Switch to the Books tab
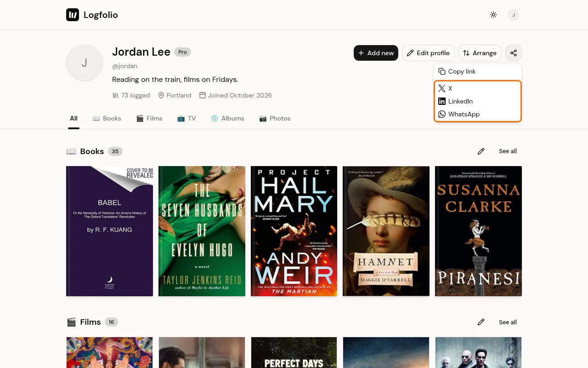This screenshot has height=368, width=588. pos(107,118)
